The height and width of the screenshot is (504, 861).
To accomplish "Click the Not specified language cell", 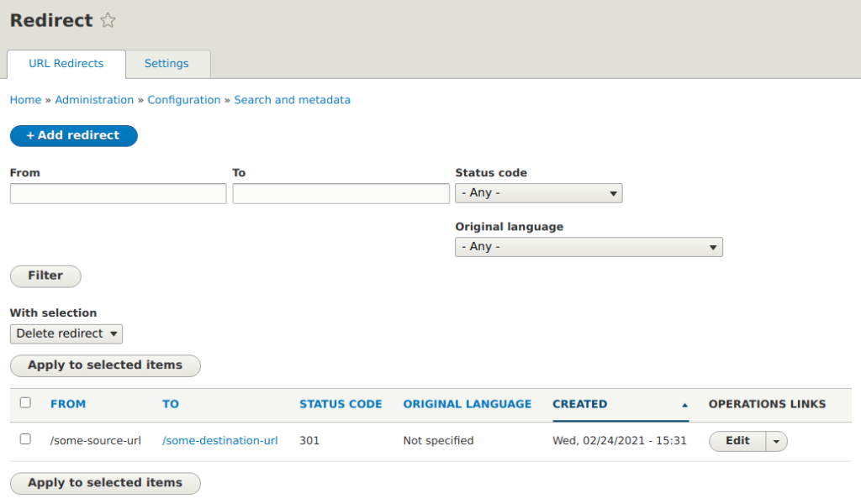I will pos(438,441).
